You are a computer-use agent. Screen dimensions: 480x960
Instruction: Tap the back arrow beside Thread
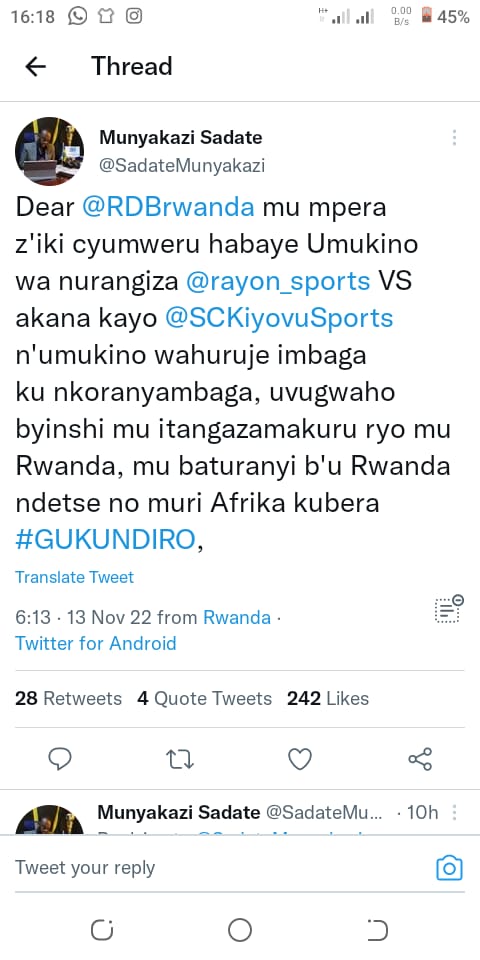[x=36, y=66]
